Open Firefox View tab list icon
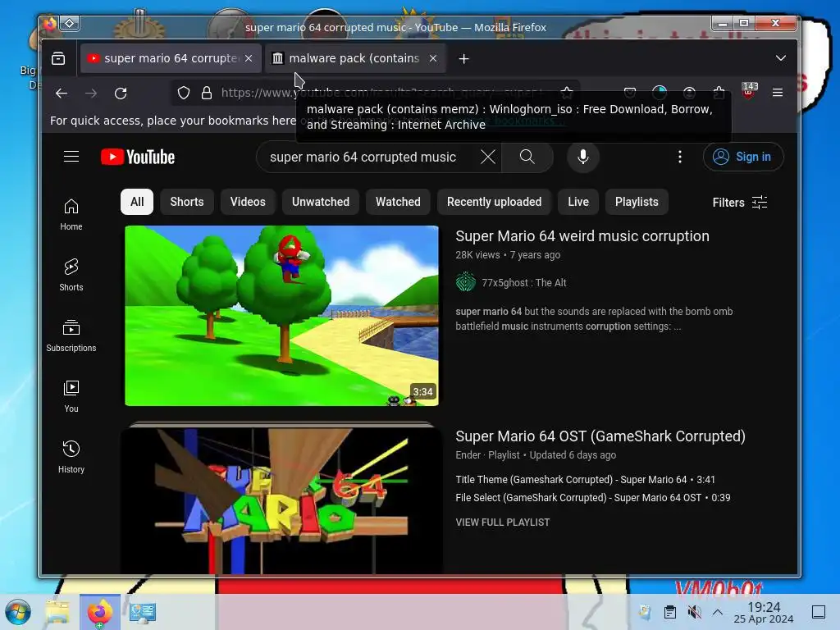Screen dimensions: 840x630 (58, 58)
